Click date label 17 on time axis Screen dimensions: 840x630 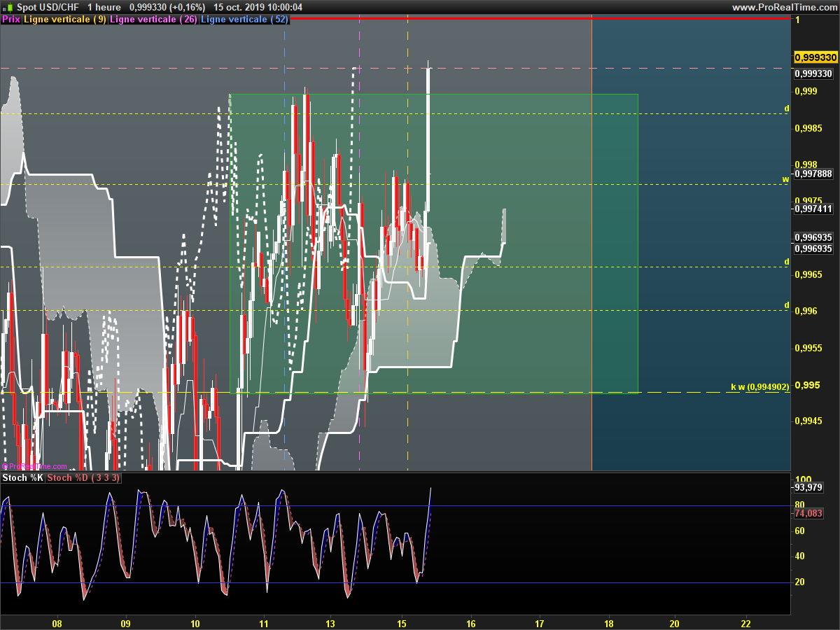[x=540, y=623]
